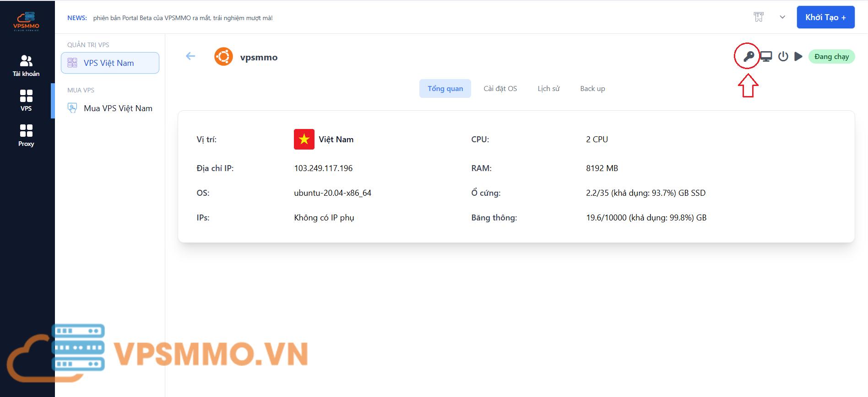Switch to the Tổng quan tab
Image resolution: width=868 pixels, height=397 pixels.
[x=445, y=89]
